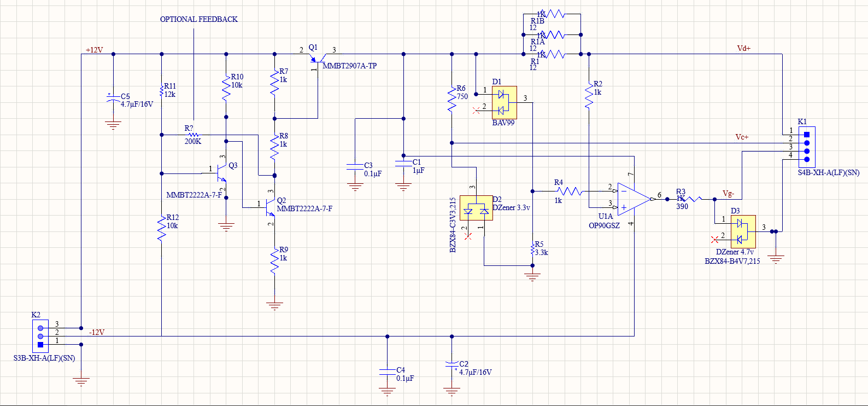This screenshot has width=868, height=406.
Task: Select the R6 750 ohm resistor symbol
Action: point(452,99)
